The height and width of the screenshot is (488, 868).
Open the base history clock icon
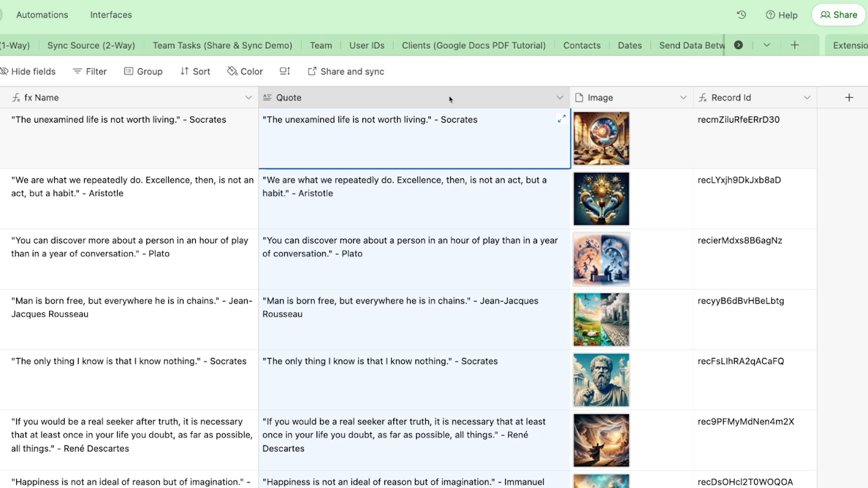pos(742,15)
